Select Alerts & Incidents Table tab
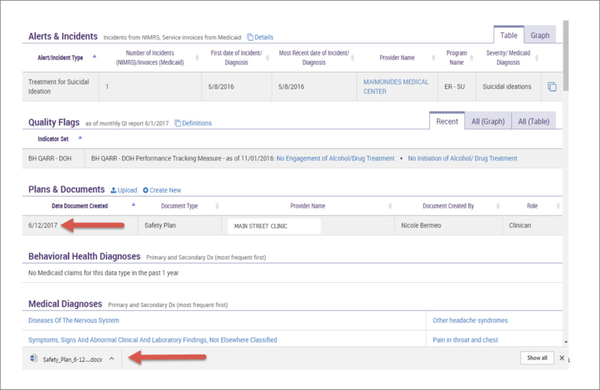The width and height of the screenshot is (600, 390). tap(509, 35)
